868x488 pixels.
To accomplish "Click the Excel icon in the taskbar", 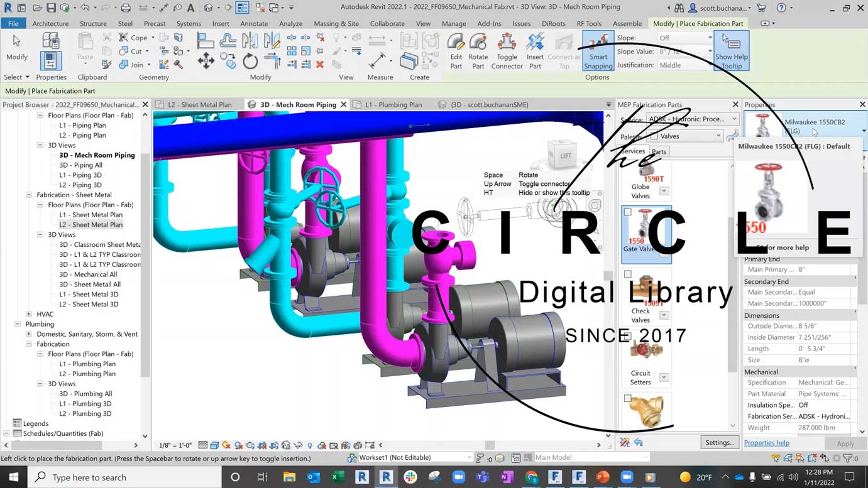I will coord(338,477).
